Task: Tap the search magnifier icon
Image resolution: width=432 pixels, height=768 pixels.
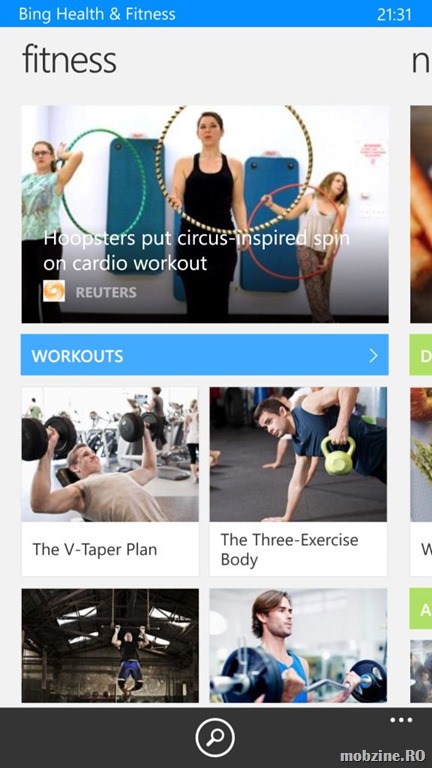Action: 215,737
